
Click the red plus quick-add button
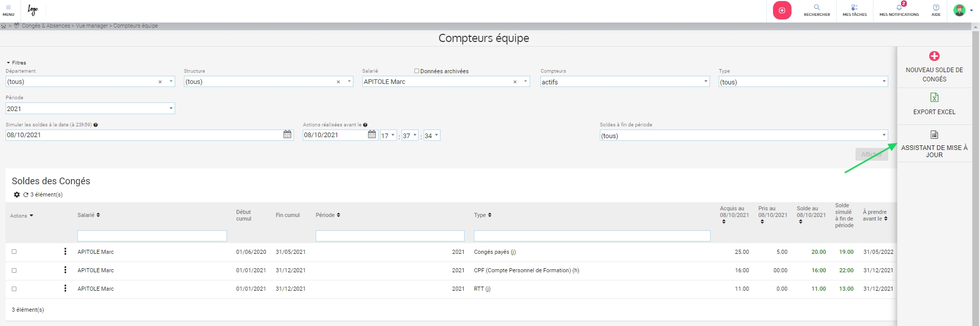782,10
